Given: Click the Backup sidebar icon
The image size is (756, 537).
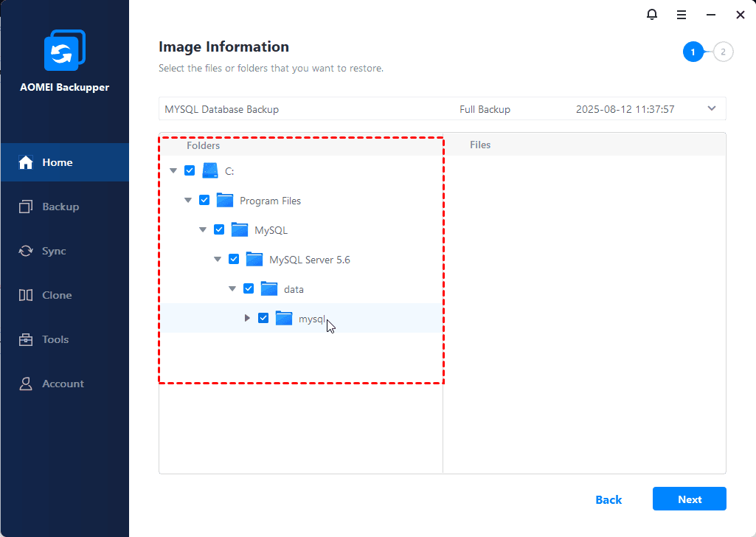Looking at the screenshot, I should (26, 207).
